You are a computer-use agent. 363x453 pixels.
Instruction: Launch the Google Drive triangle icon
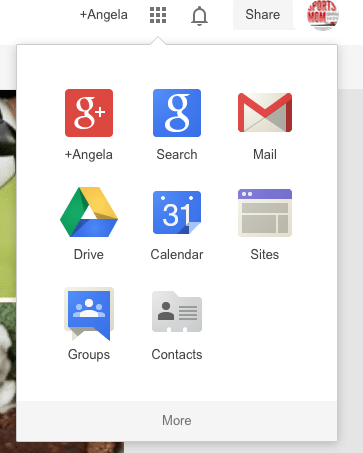pos(89,212)
